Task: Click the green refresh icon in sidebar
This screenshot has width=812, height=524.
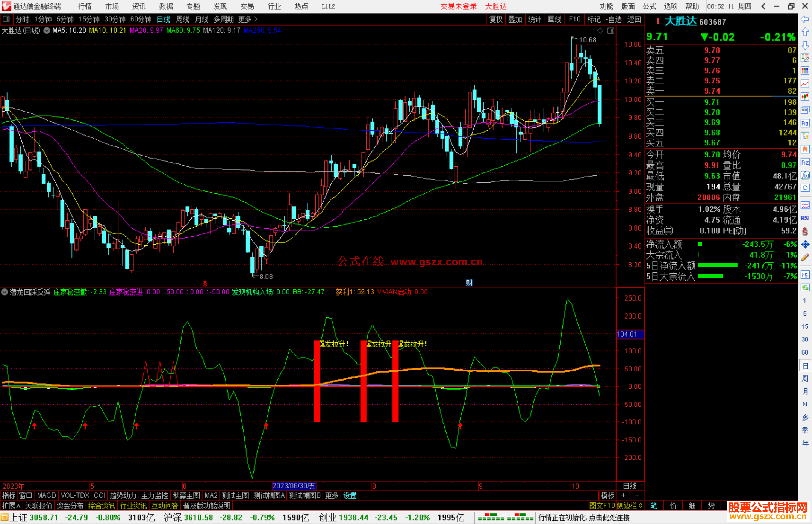Action: pos(805,288)
